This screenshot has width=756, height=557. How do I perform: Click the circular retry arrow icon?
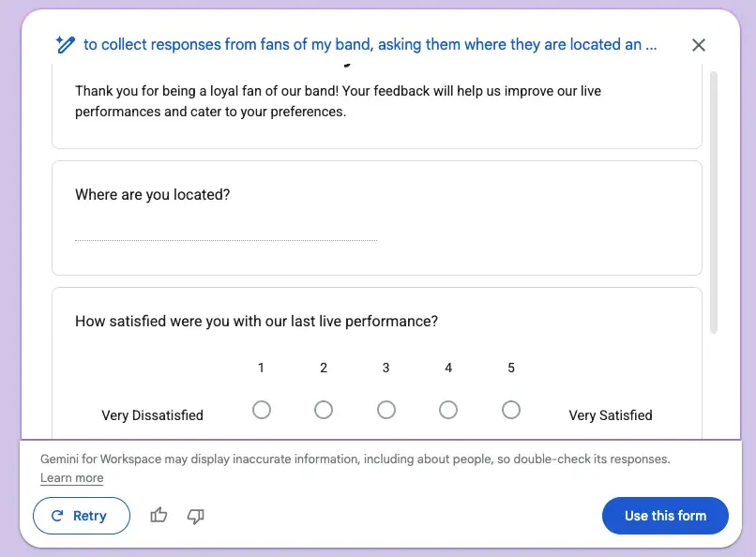pyautogui.click(x=56, y=516)
